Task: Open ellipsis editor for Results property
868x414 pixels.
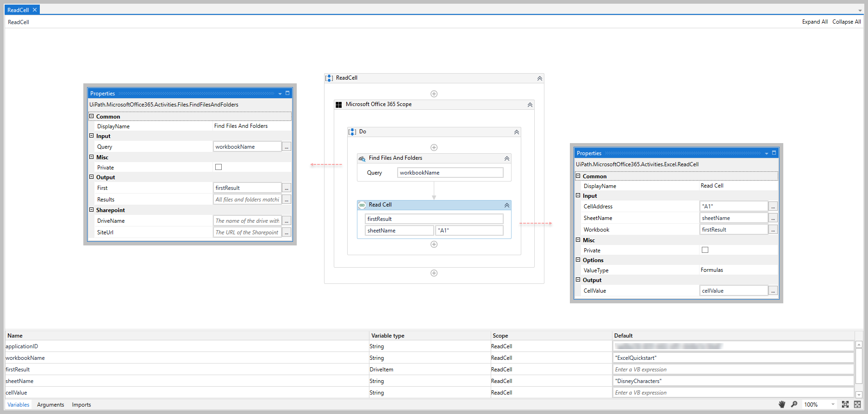Action: tap(287, 200)
